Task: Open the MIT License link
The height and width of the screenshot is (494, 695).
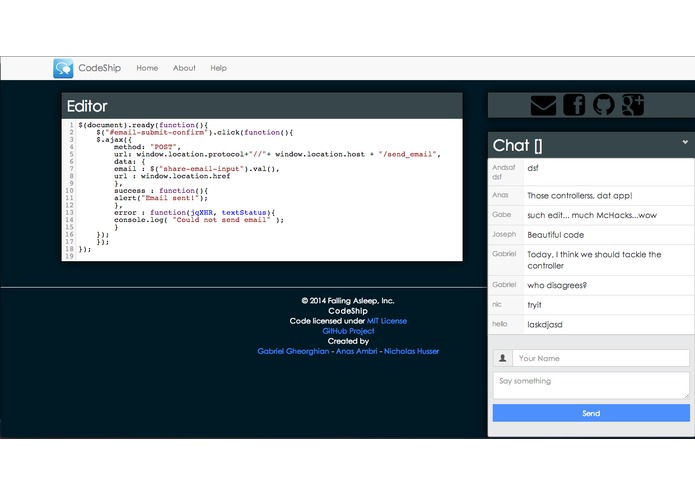Action: pyautogui.click(x=387, y=321)
